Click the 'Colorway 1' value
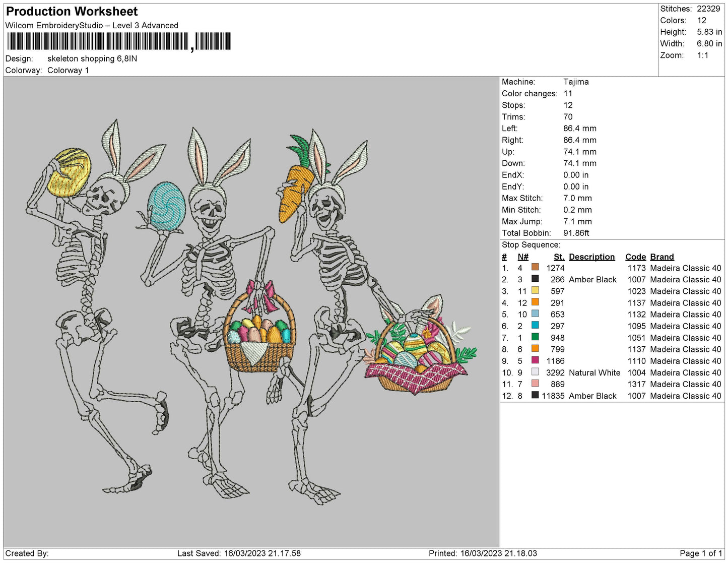The height and width of the screenshot is (563, 728). (68, 71)
